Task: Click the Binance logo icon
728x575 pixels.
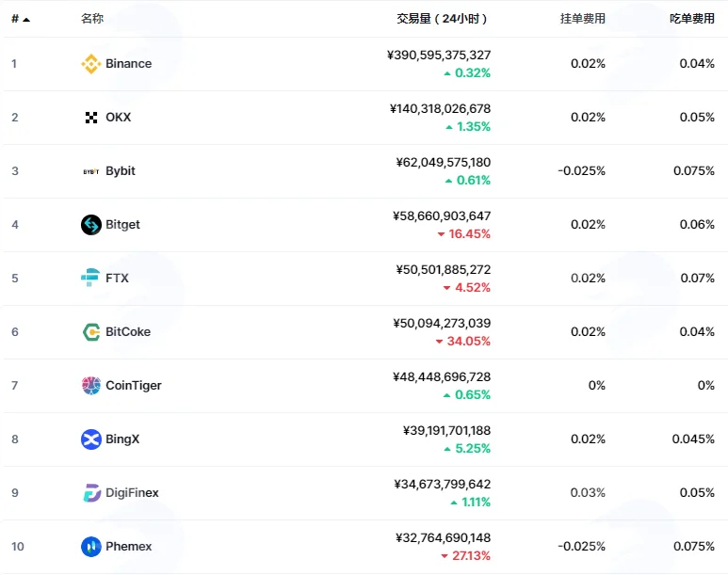Action: pyautogui.click(x=91, y=64)
